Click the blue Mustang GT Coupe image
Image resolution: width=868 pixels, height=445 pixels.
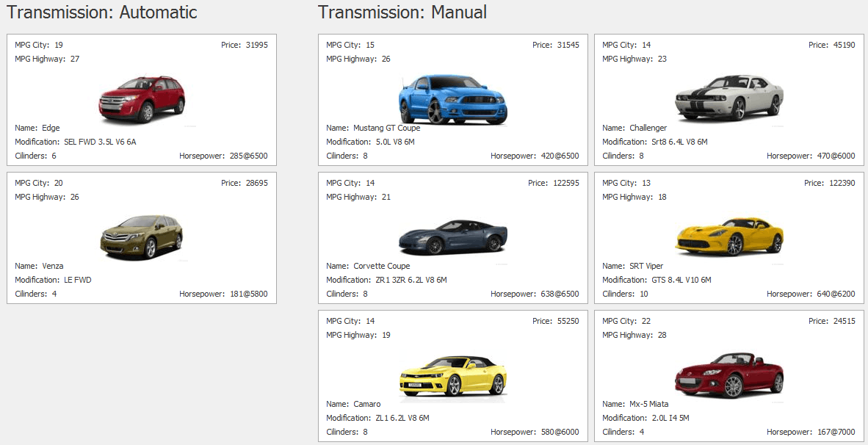coord(453,100)
